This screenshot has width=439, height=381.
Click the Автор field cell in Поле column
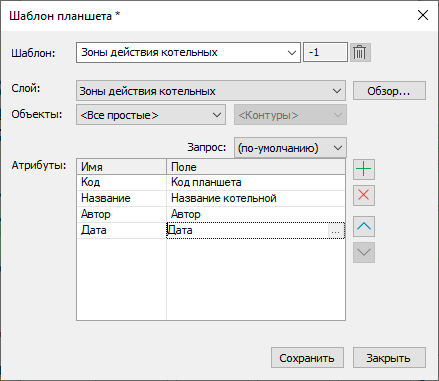pyautogui.click(x=256, y=214)
